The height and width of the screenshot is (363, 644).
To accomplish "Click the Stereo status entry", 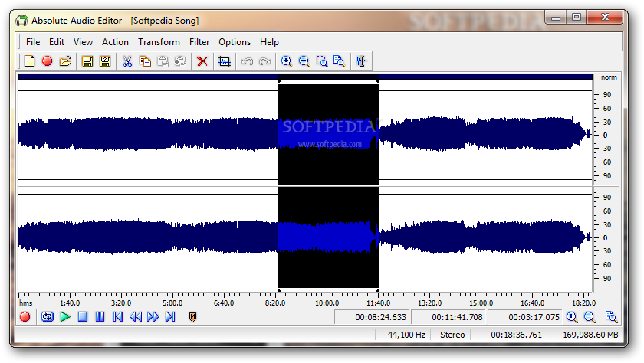I will (x=452, y=335).
